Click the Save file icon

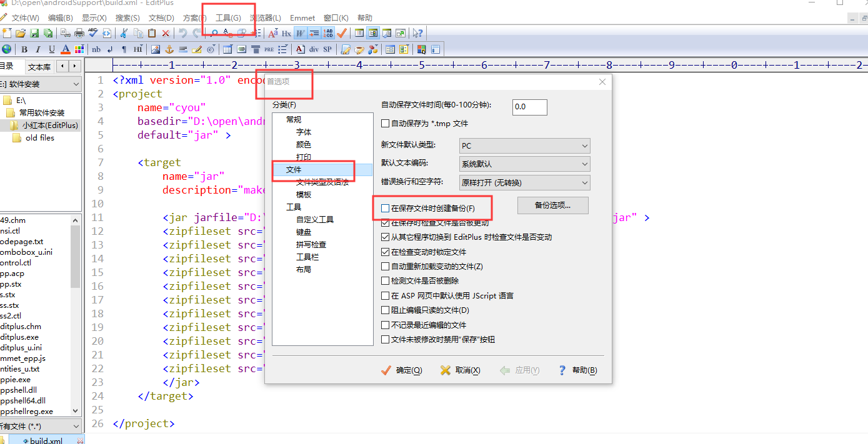[x=33, y=32]
